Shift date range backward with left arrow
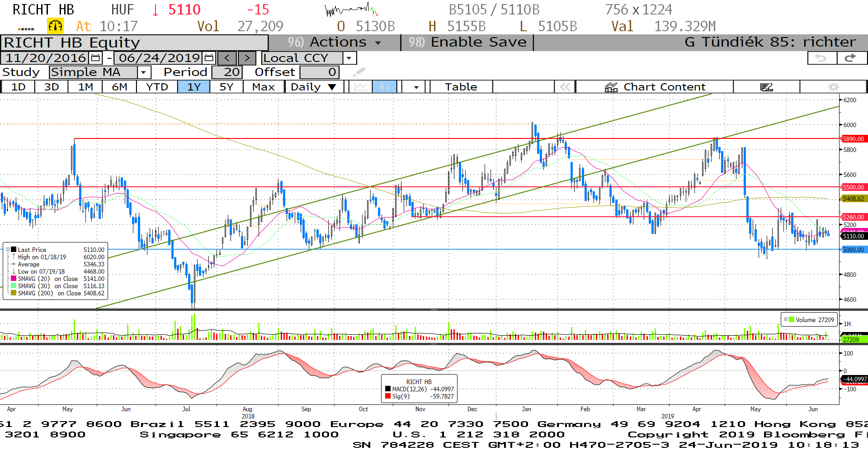The image size is (868, 470). pos(227,58)
